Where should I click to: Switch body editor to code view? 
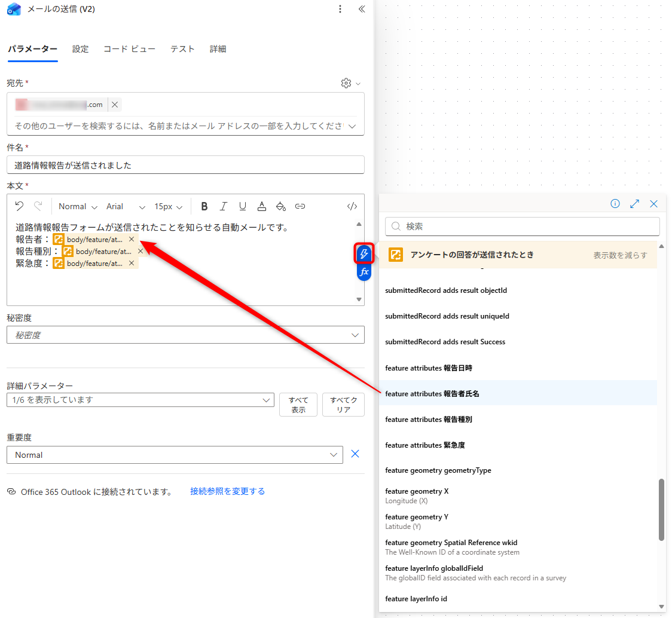[x=352, y=206]
